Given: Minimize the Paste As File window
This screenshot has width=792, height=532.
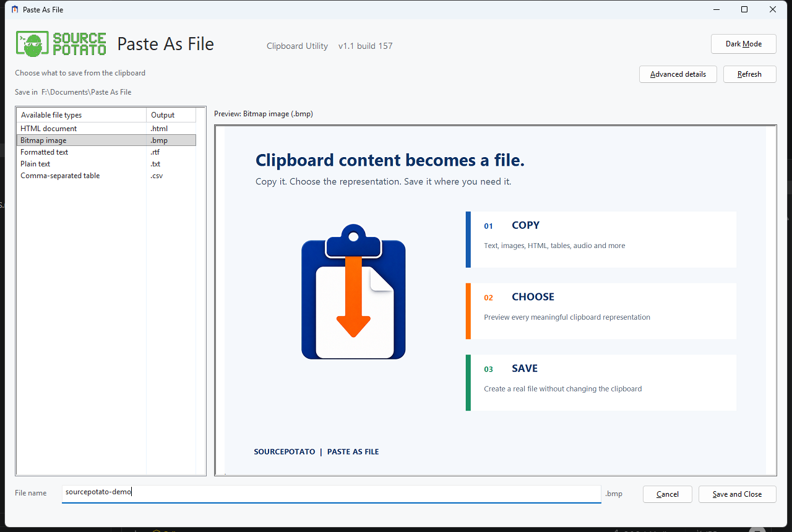Looking at the screenshot, I should pyautogui.click(x=716, y=9).
